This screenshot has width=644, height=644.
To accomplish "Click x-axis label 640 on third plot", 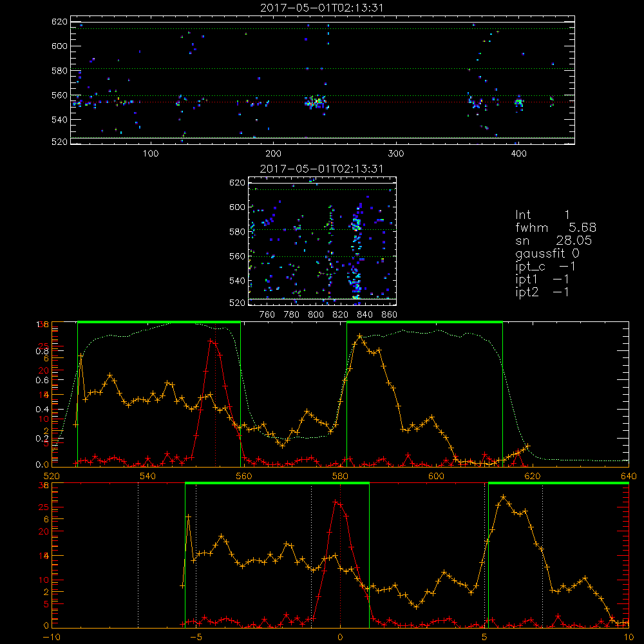I will pyautogui.click(x=629, y=476).
